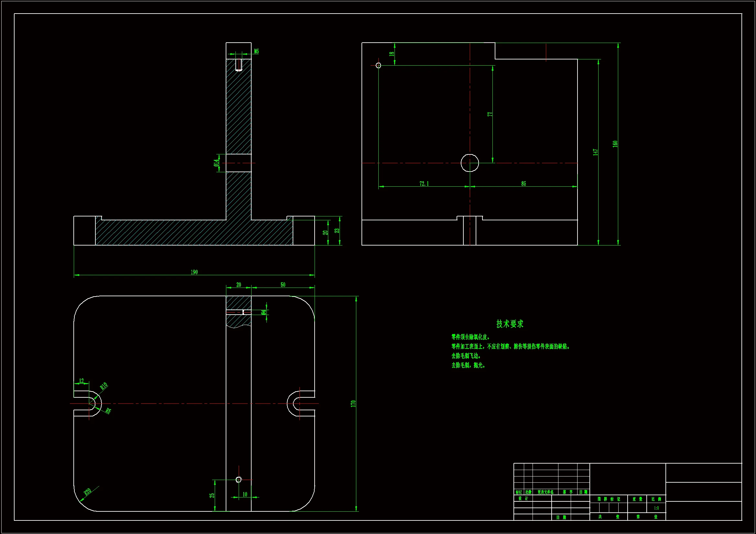Click the large center hole in side view

[470, 163]
